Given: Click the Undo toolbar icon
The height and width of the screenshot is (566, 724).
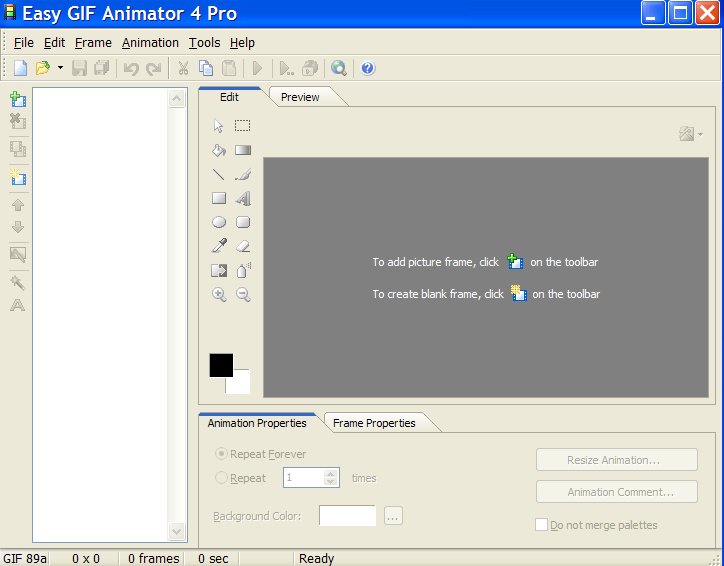Looking at the screenshot, I should [x=131, y=68].
